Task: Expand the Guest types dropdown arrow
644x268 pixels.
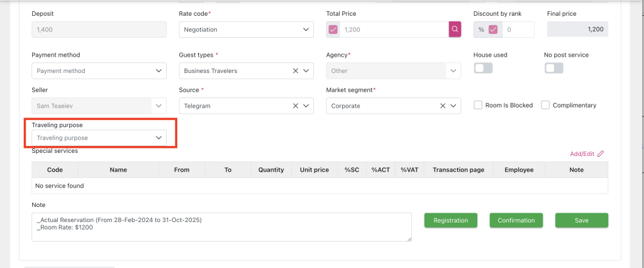Action: tap(306, 71)
